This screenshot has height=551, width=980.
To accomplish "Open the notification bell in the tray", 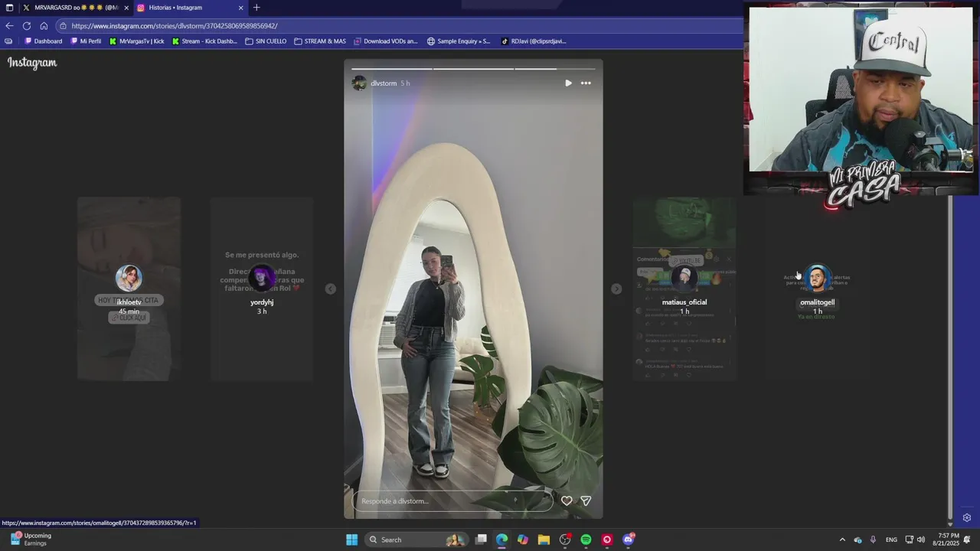I will (967, 540).
